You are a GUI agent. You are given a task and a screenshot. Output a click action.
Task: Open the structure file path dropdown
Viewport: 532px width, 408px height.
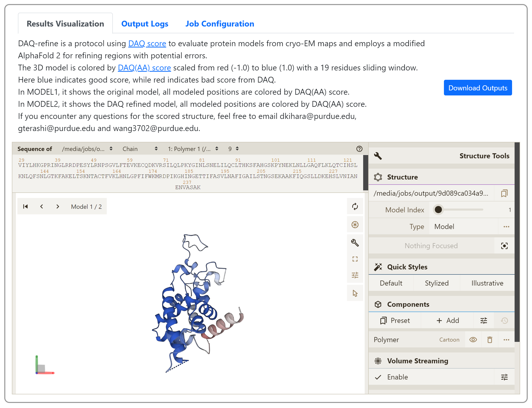click(x=87, y=149)
